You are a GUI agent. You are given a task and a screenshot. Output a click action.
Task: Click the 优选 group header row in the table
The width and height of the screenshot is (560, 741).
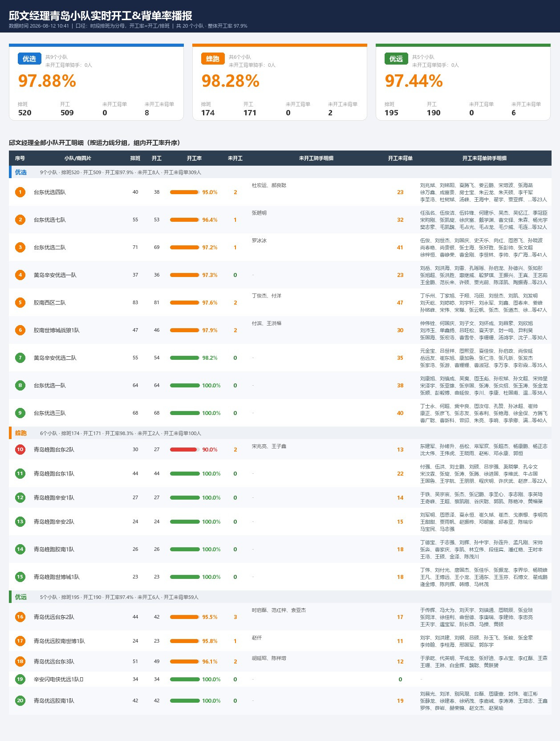pos(280,172)
